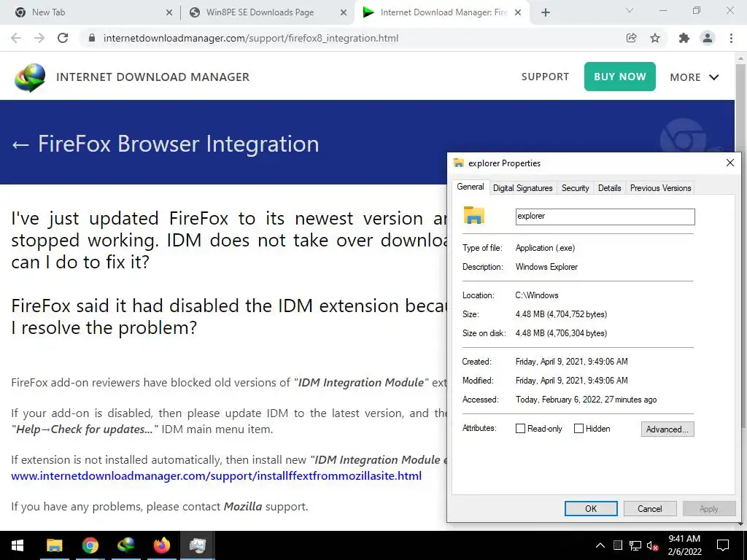This screenshot has width=747, height=560.
Task: Click the Chrome back arrow
Action: (x=16, y=38)
